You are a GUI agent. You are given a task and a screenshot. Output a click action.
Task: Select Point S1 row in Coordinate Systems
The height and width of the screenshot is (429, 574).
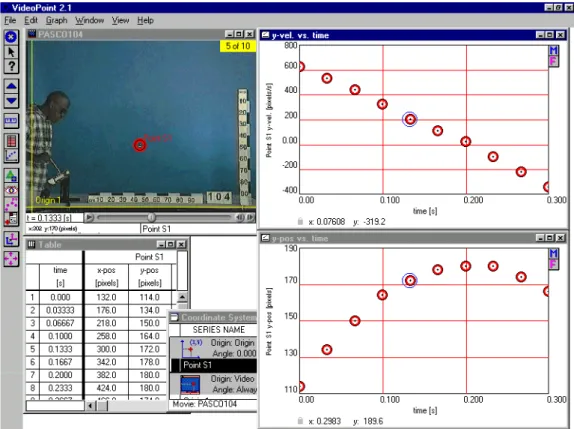pyautogui.click(x=213, y=365)
